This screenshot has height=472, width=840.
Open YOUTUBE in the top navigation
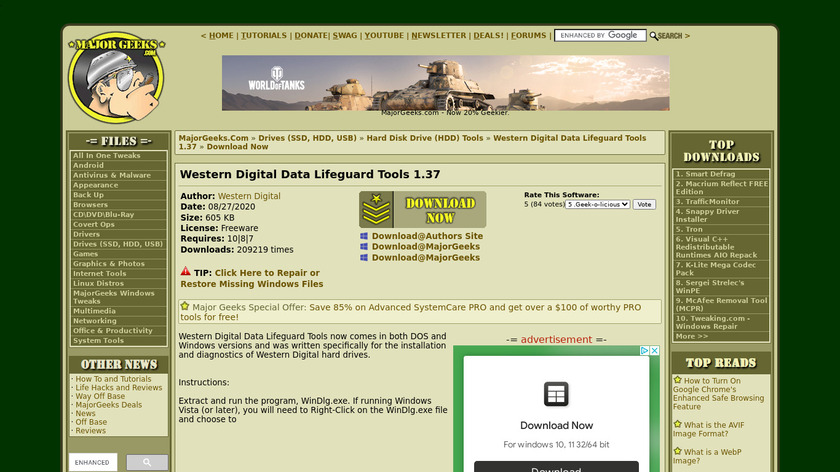coord(384,35)
